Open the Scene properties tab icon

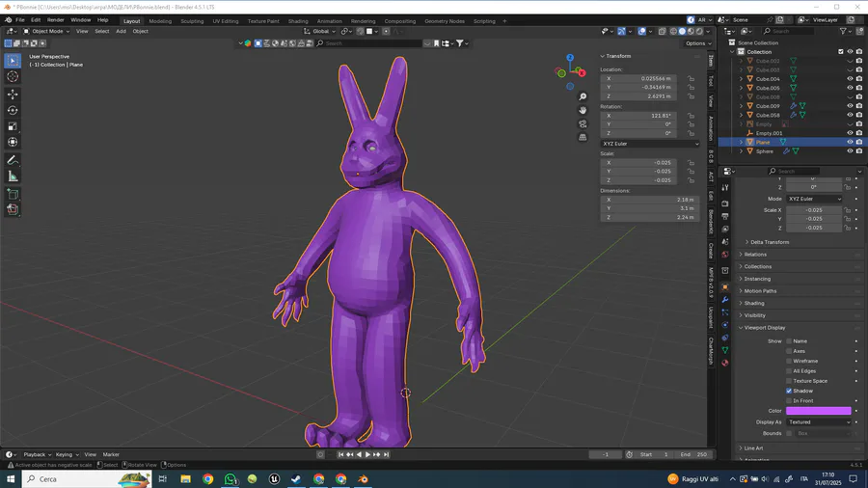pyautogui.click(x=725, y=242)
